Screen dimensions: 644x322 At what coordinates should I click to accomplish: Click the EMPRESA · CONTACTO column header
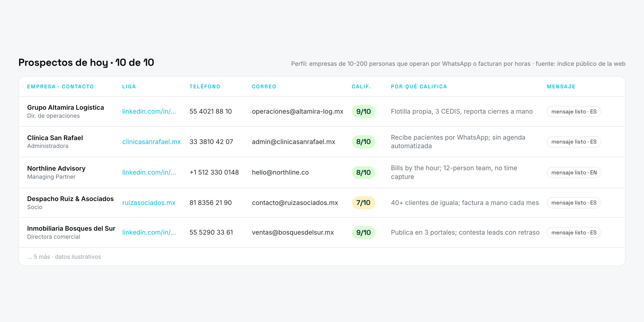(x=60, y=86)
